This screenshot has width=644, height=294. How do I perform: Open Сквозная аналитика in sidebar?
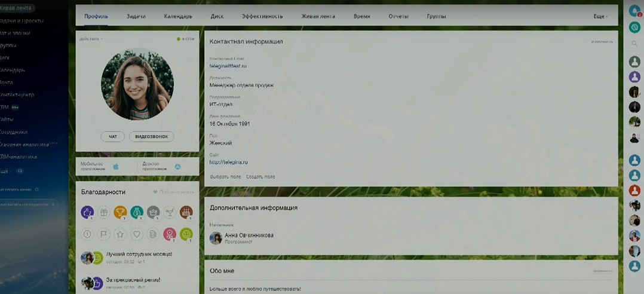[x=24, y=145]
